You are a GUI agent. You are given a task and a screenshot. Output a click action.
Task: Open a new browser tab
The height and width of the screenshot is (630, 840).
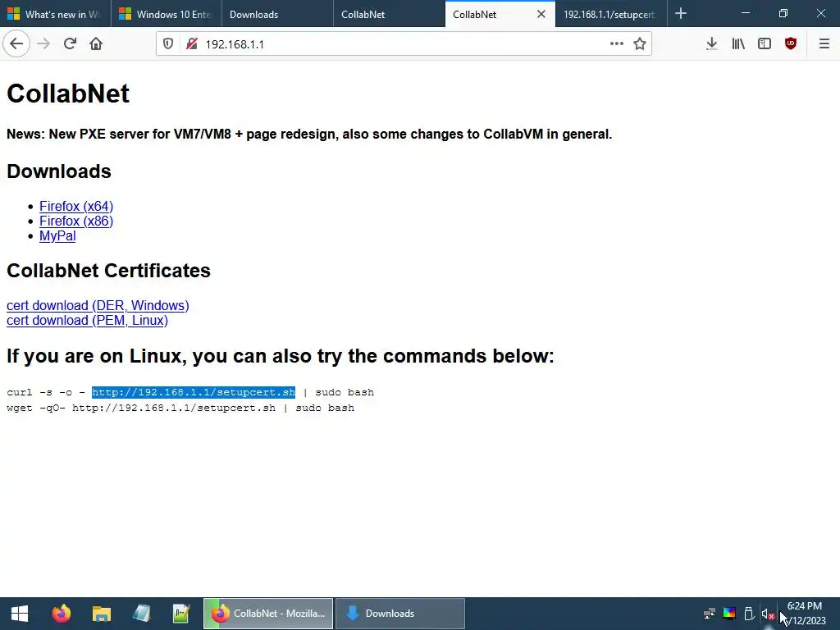[681, 14]
